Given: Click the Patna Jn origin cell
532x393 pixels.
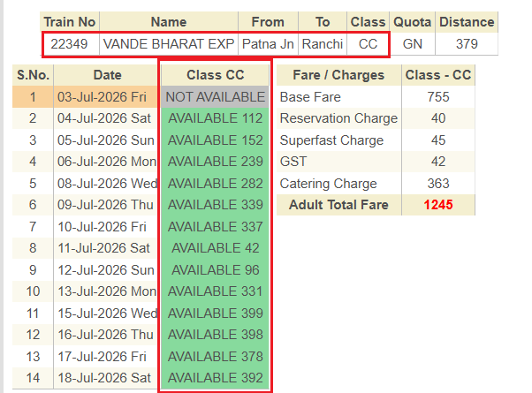Looking at the screenshot, I should click(x=268, y=44).
